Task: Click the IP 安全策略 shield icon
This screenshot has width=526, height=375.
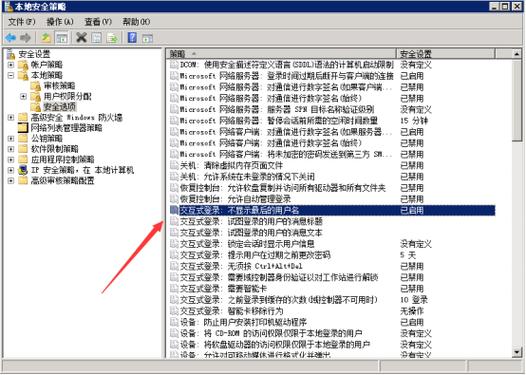Action: coord(23,170)
